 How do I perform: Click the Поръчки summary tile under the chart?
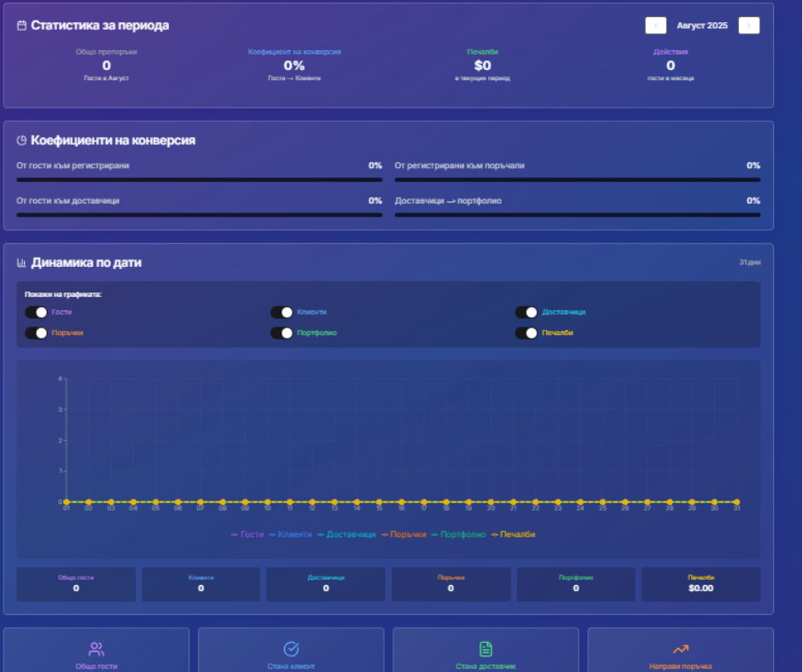click(x=451, y=584)
